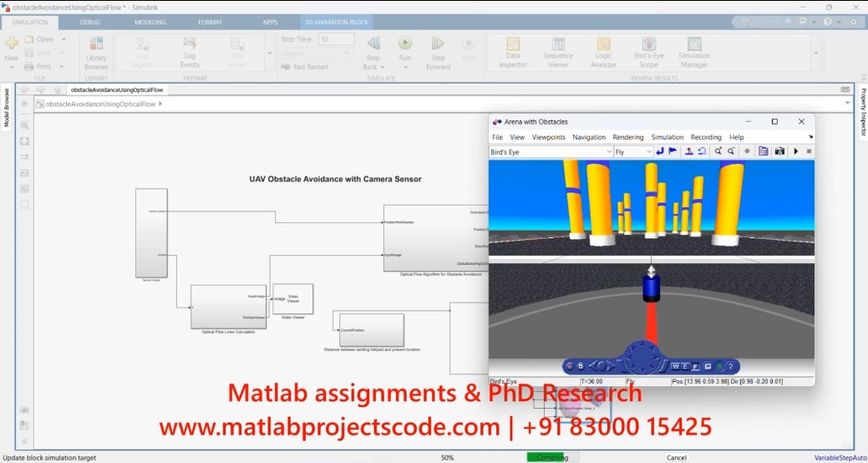868x463 pixels.
Task: Open the Sequence Viewer
Action: coord(558,53)
